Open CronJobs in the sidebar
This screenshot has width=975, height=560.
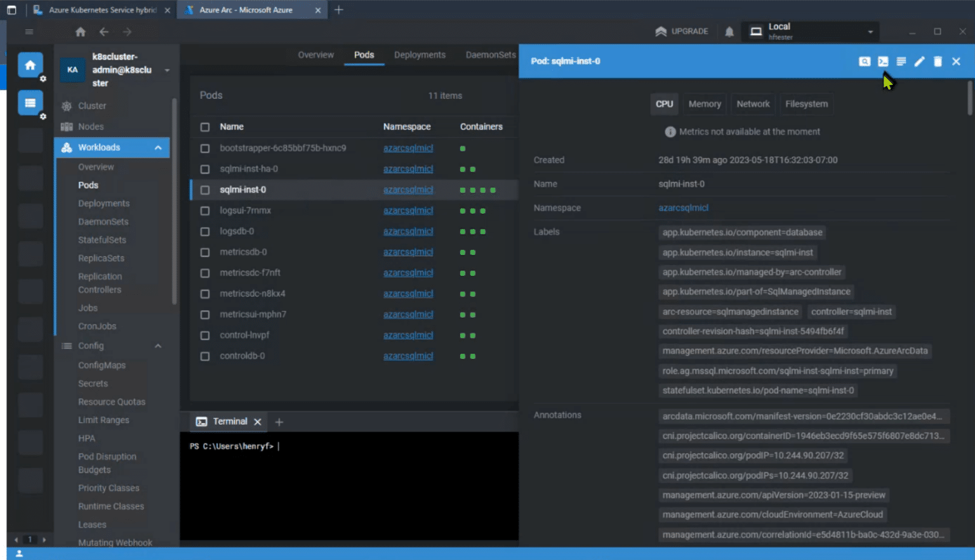coord(97,326)
